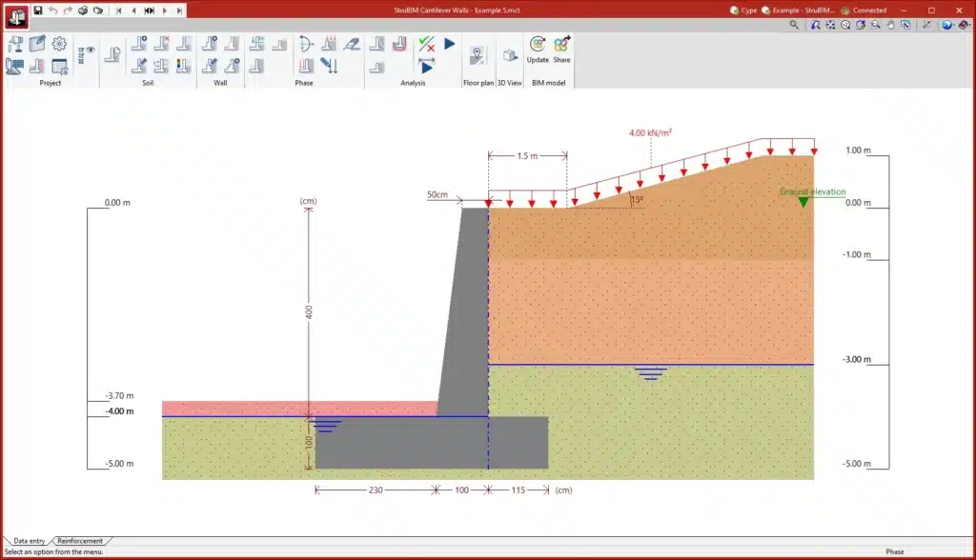Click the -3.70 m elevation label

(x=119, y=396)
